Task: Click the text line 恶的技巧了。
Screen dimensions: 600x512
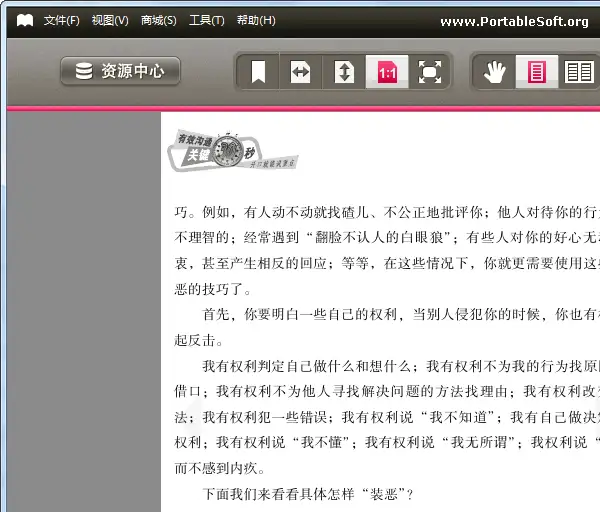Action: 213,289
